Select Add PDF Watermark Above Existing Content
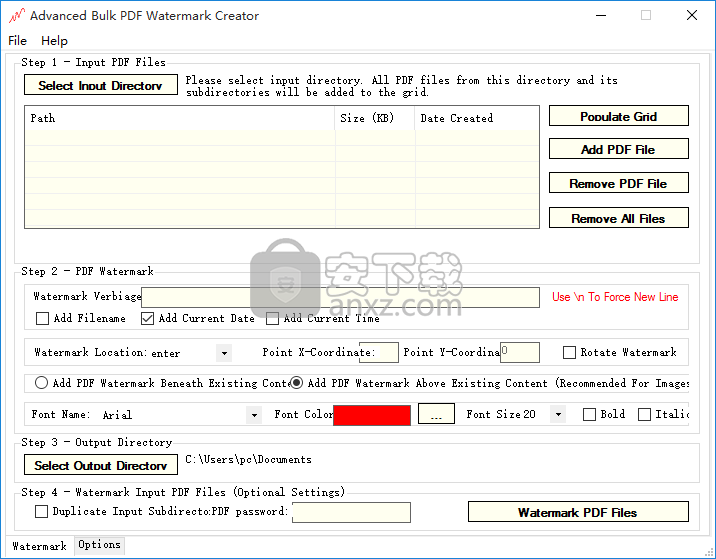This screenshot has height=559, width=716. [x=296, y=383]
